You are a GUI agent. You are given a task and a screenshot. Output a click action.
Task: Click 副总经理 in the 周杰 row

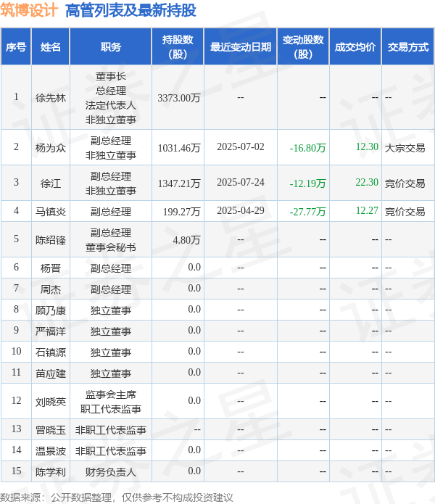pyautogui.click(x=110, y=289)
